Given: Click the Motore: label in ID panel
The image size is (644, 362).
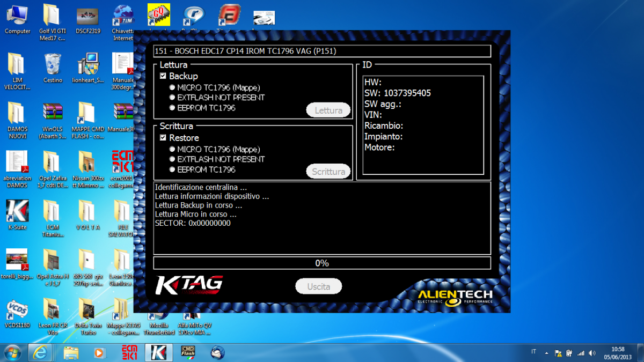Looking at the screenshot, I should (x=379, y=147).
